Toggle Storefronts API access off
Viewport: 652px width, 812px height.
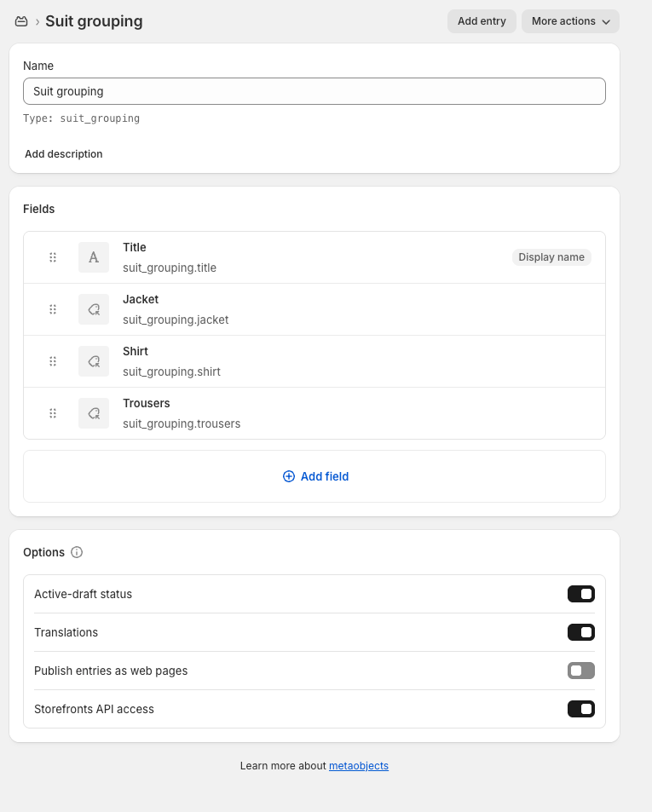(580, 709)
